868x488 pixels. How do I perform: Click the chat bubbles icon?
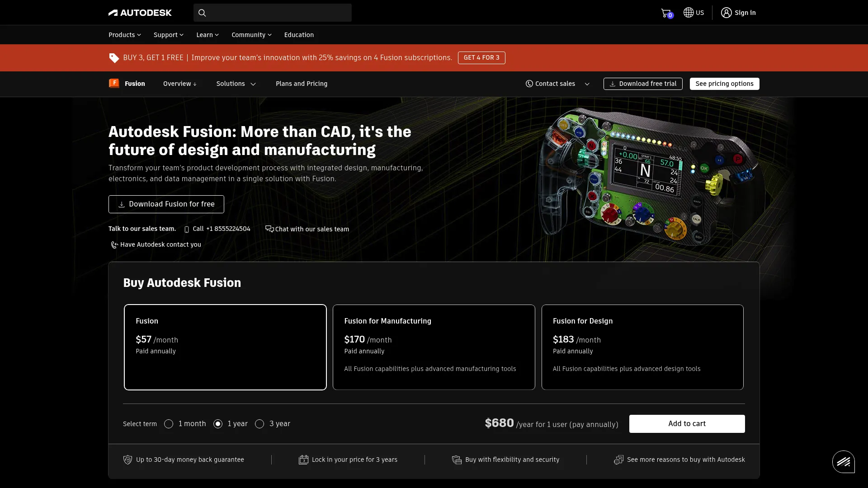coord(269,229)
